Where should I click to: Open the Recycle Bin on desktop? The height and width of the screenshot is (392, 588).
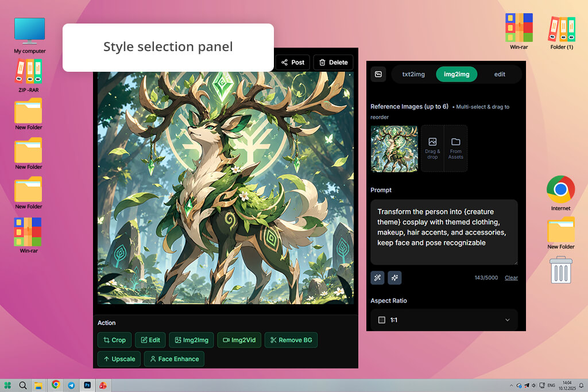(561, 270)
